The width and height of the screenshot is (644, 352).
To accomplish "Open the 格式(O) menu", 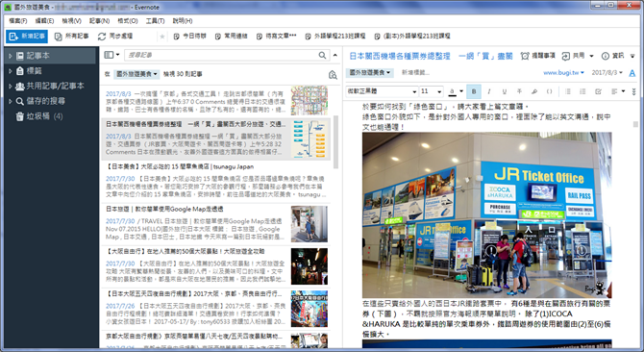I will pyautogui.click(x=127, y=20).
